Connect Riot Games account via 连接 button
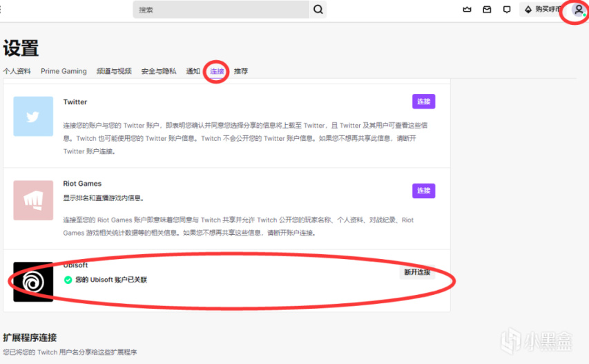 424,191
